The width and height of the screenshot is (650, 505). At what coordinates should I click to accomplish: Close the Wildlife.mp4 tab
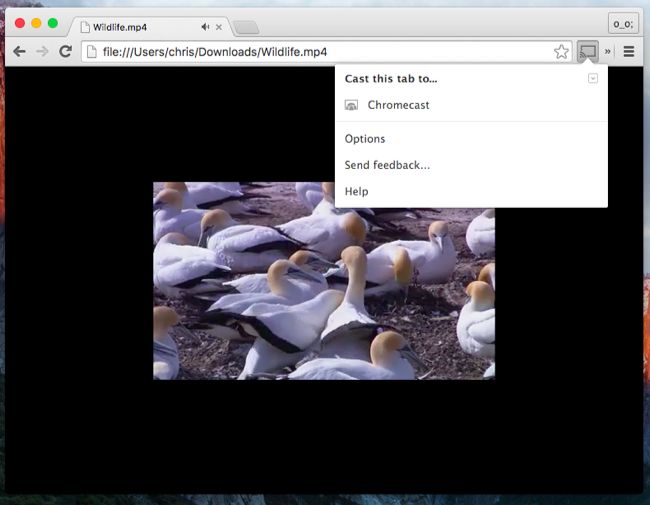(219, 27)
